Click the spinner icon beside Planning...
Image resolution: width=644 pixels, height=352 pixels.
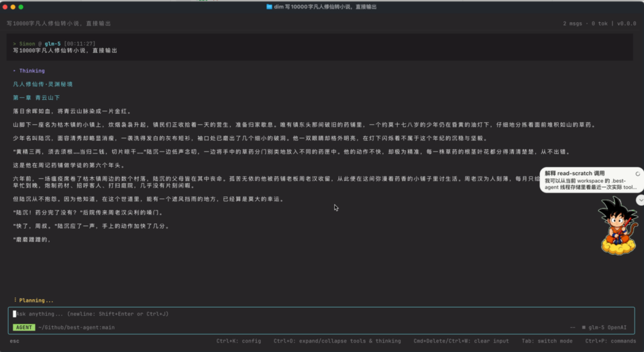15,300
